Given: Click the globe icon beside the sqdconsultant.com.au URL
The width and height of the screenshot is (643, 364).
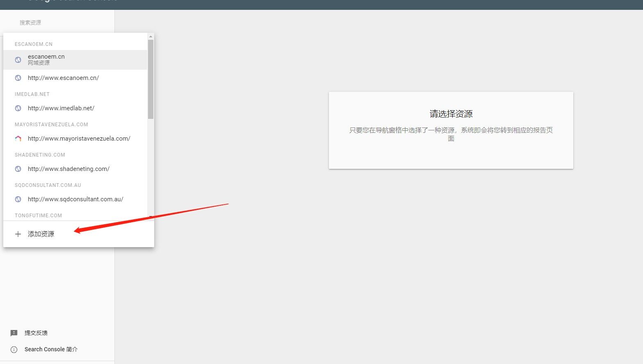Looking at the screenshot, I should pyautogui.click(x=18, y=199).
